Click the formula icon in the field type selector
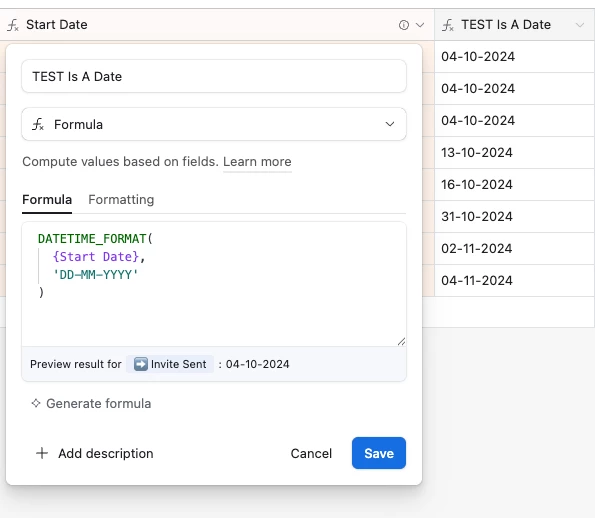Image resolution: width=595 pixels, height=518 pixels. 38,124
